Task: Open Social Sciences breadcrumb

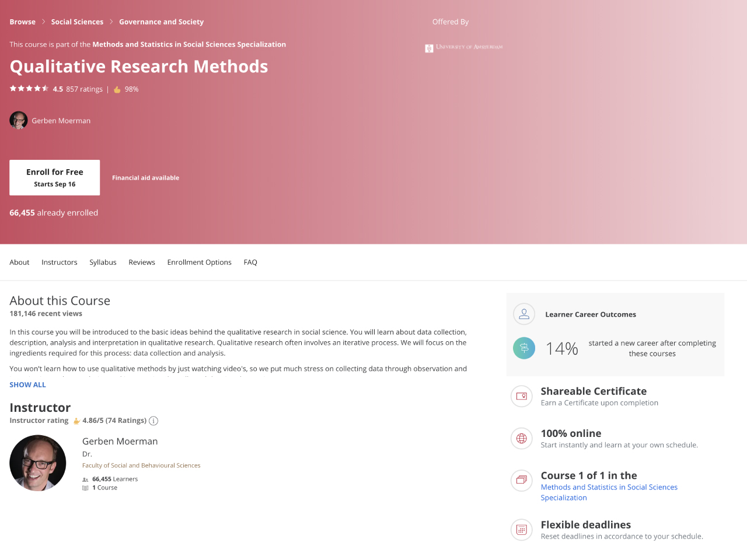Action: 77,22
